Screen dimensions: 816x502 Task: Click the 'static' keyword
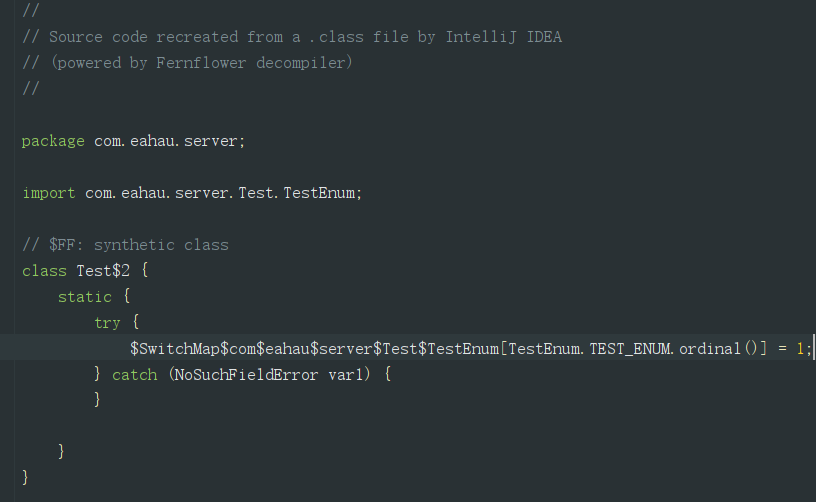[x=85, y=297]
